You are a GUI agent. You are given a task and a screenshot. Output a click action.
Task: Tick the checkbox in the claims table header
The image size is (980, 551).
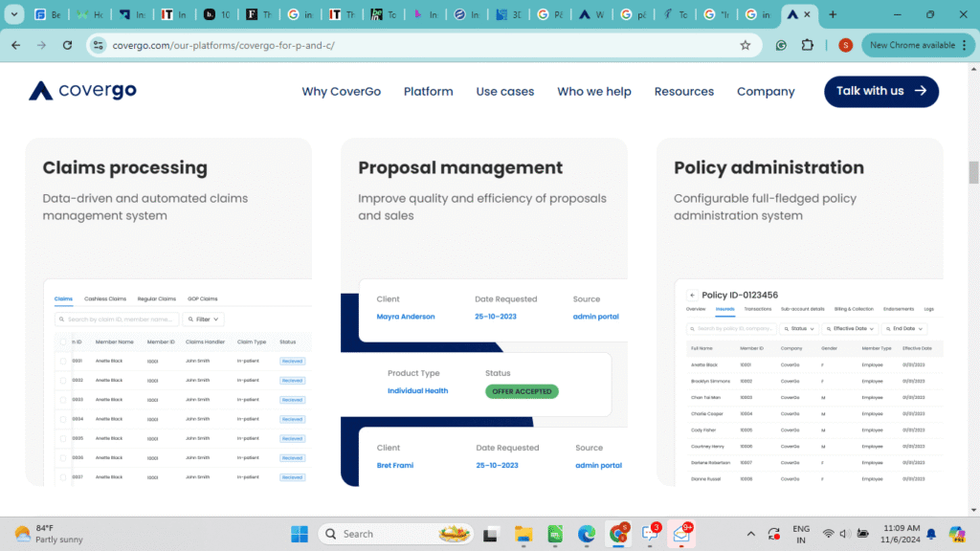pyautogui.click(x=63, y=342)
